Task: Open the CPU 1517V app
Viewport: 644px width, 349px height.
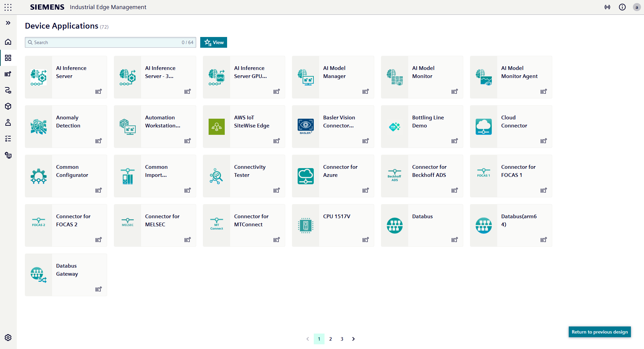Action: coord(333,225)
